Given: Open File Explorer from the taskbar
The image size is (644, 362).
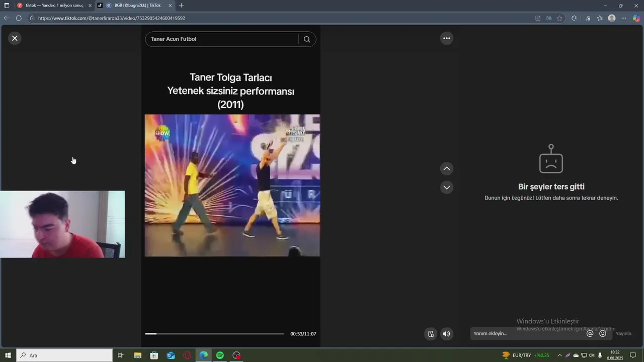Looking at the screenshot, I should (x=137, y=355).
